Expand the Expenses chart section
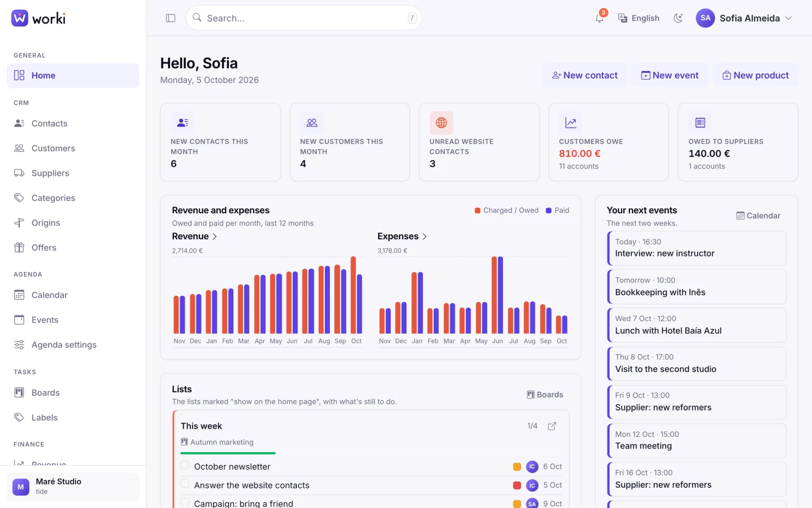 (402, 236)
